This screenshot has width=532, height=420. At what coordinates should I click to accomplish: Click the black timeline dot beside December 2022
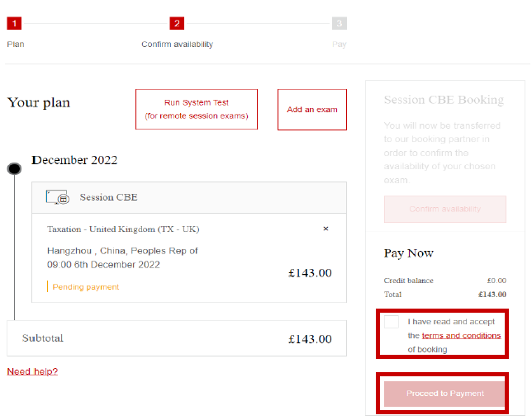click(x=14, y=168)
